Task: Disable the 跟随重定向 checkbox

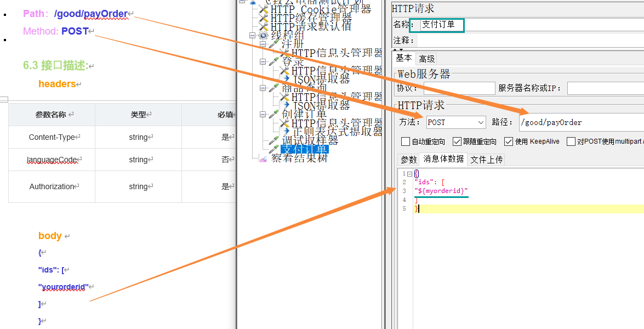Action: (457, 141)
